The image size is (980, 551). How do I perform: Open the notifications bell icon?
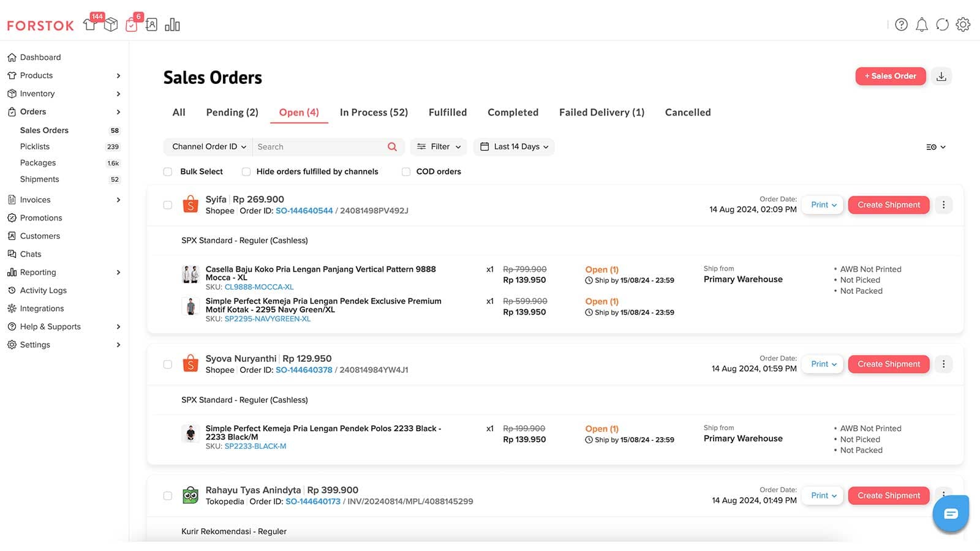[x=921, y=24]
